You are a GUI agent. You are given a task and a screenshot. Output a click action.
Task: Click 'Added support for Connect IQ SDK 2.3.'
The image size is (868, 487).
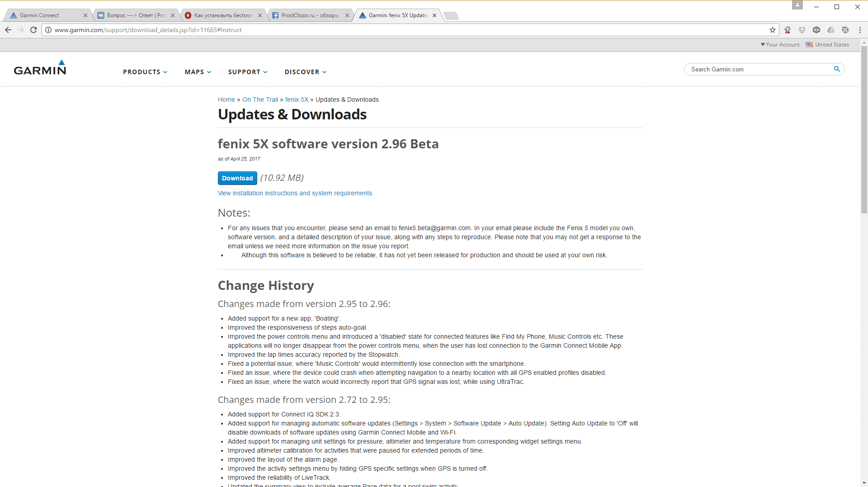point(284,414)
